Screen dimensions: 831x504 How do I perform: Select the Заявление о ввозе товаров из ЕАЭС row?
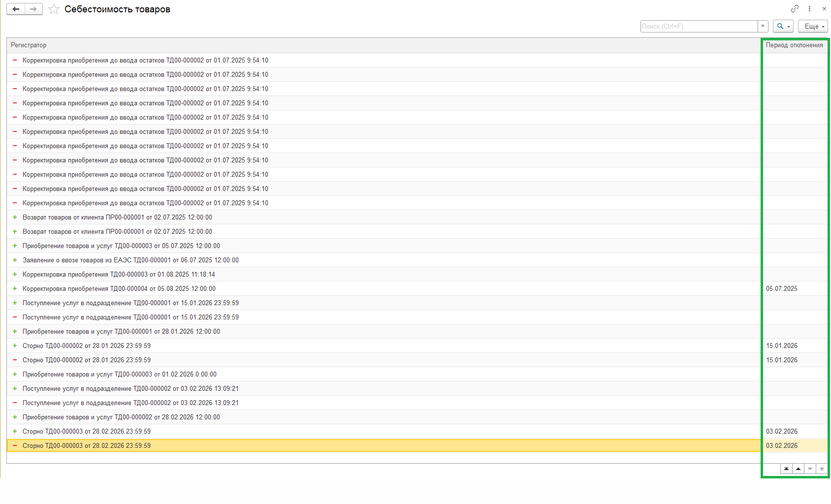pyautogui.click(x=130, y=260)
